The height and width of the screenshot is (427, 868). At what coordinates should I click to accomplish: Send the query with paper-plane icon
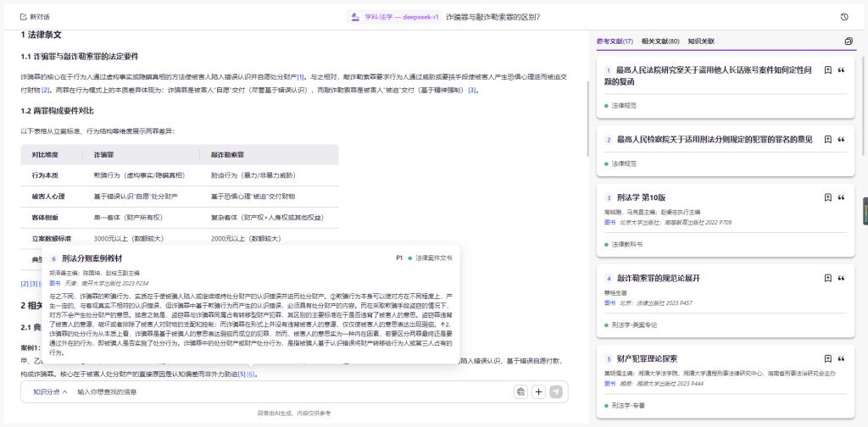click(556, 391)
